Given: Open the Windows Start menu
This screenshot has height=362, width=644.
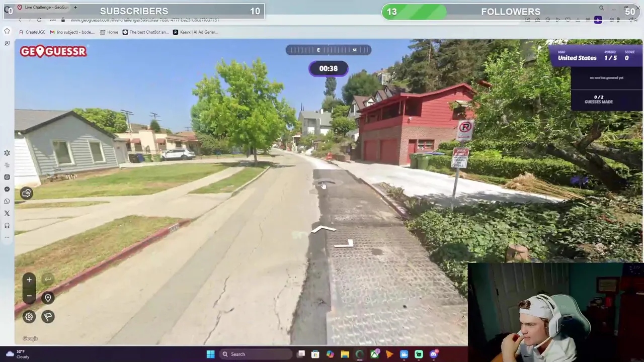Looking at the screenshot, I should tap(211, 354).
